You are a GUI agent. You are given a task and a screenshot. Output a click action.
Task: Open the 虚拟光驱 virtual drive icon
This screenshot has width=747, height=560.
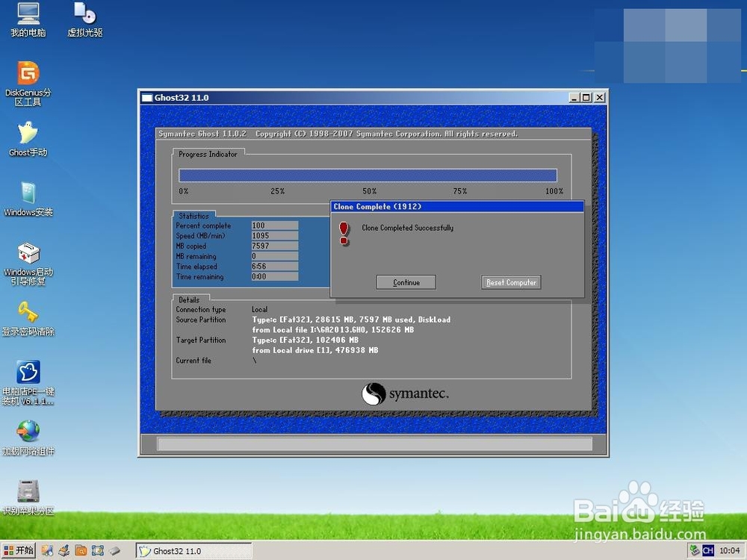pyautogui.click(x=85, y=19)
